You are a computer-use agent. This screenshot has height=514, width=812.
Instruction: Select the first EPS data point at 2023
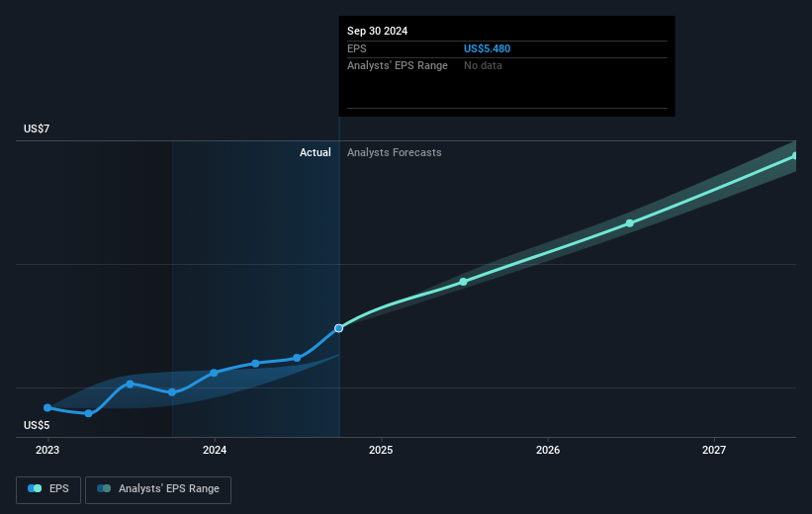pyautogui.click(x=47, y=408)
